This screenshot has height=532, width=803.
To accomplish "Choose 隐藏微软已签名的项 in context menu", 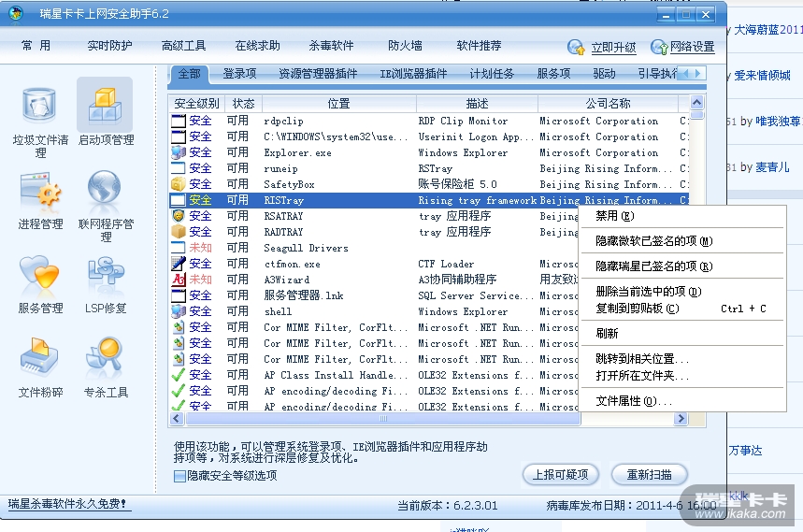I will click(x=682, y=241).
